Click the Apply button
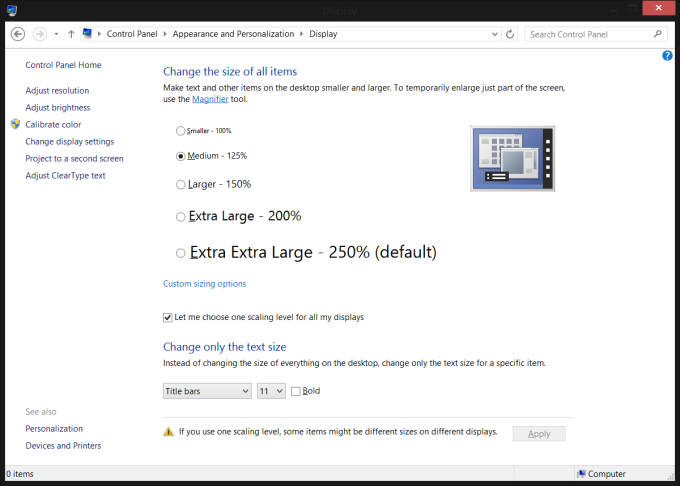 click(539, 434)
